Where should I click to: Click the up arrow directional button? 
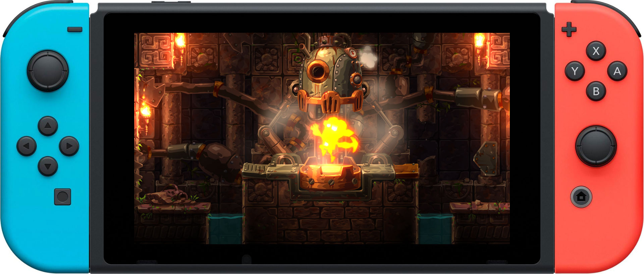pos(48,126)
